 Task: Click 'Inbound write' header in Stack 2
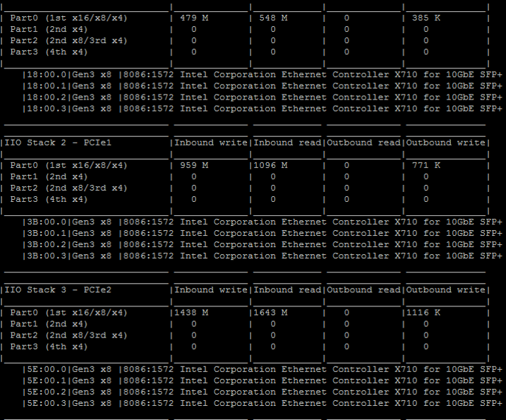pyautogui.click(x=211, y=143)
